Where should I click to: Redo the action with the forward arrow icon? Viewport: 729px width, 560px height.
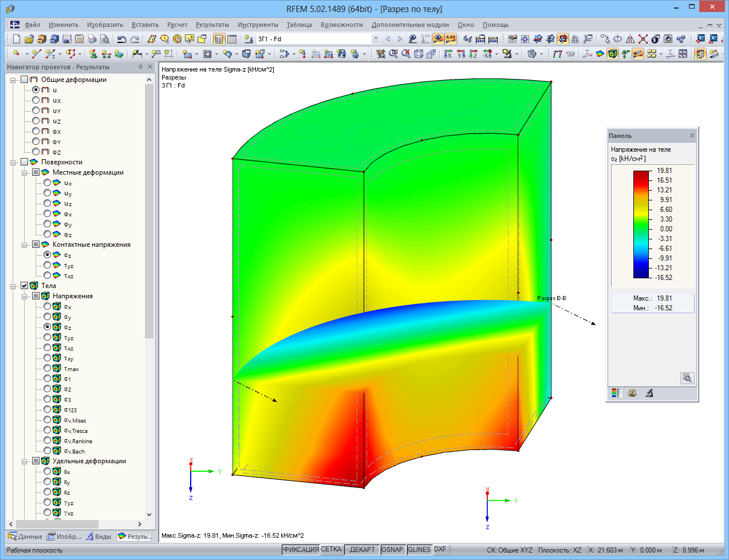pyautogui.click(x=135, y=39)
